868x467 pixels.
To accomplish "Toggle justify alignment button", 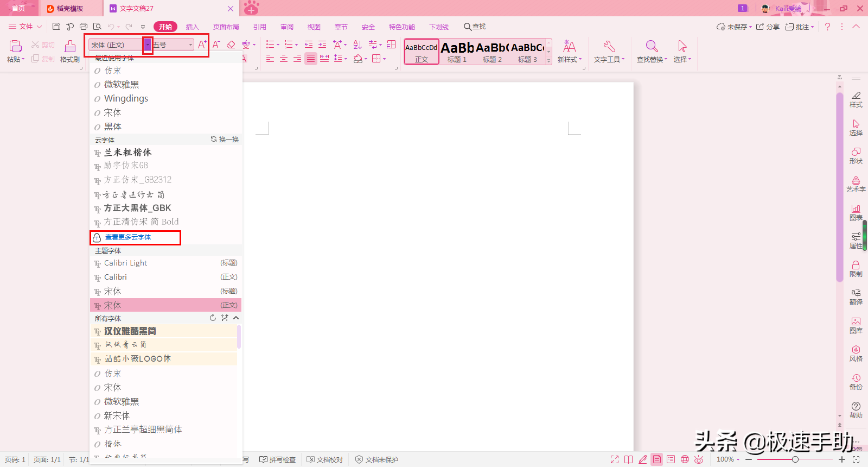I will coord(311,59).
